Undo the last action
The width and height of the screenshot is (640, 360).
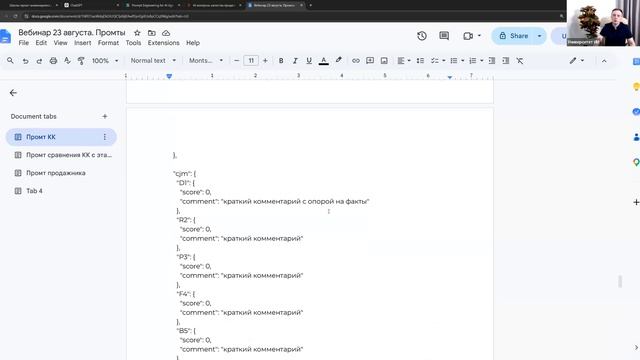point(25,60)
